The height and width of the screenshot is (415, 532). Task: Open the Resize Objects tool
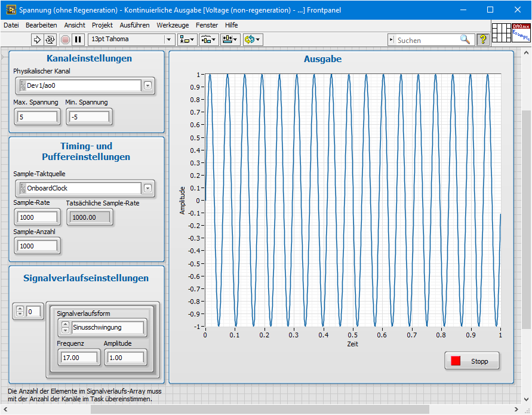coord(229,39)
